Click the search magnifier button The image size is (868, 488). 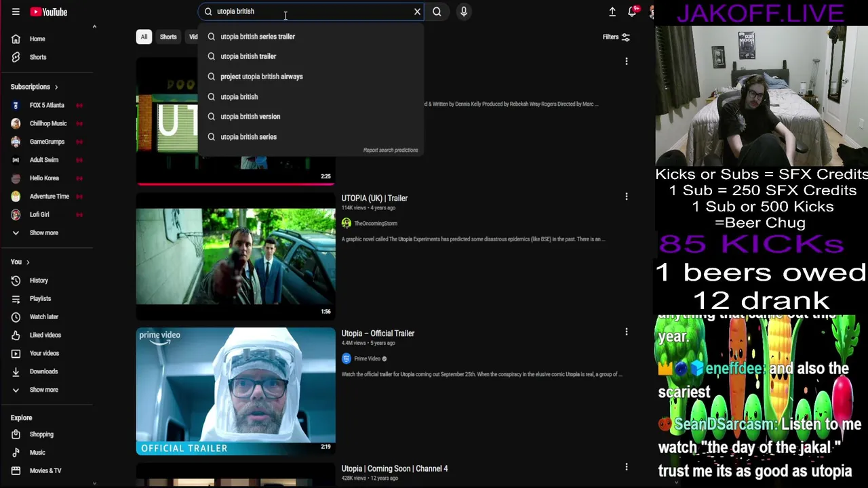437,12
